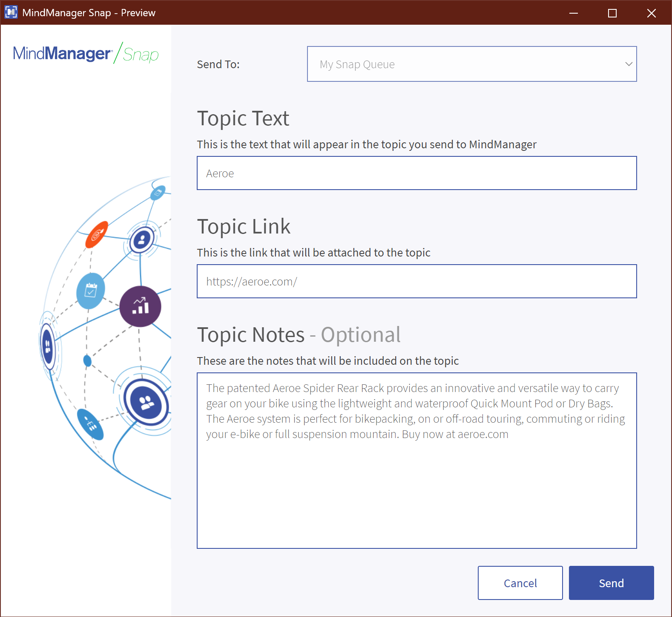Click the MindManager app icon in title bar
Screen dimensions: 672x617
click(11, 12)
